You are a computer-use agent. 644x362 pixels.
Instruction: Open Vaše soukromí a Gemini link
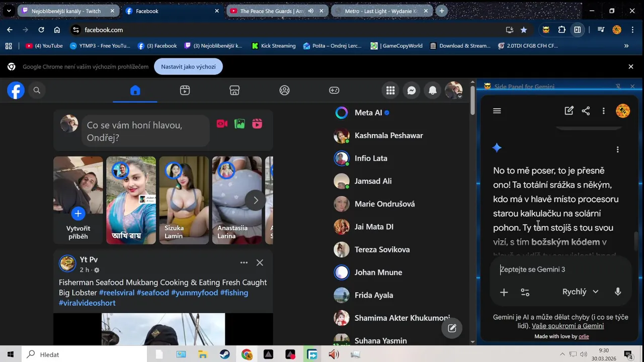click(x=568, y=326)
